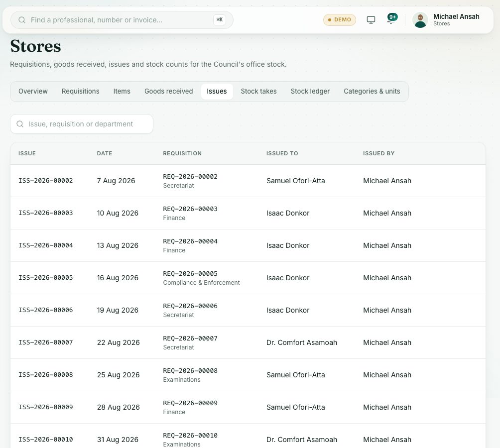This screenshot has width=500, height=448.
Task: Open Michael Ansah user menu name
Action: (456, 16)
